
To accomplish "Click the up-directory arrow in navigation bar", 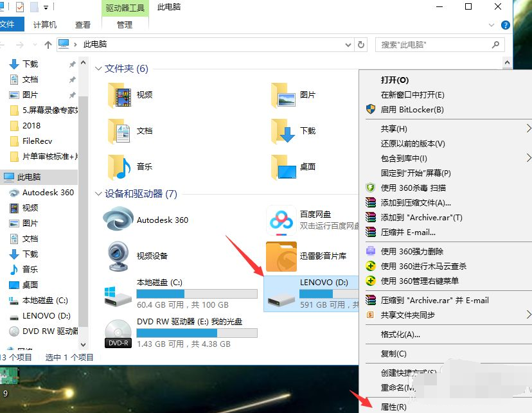I will tap(48, 45).
